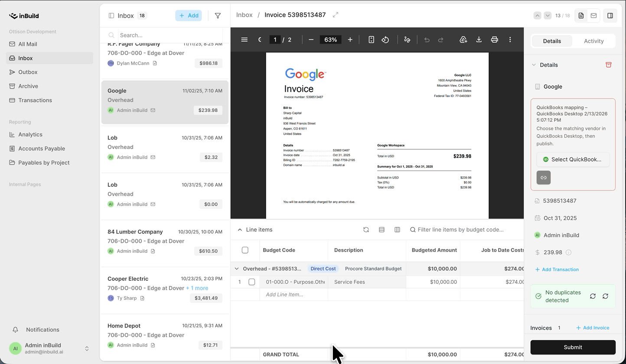Open Payables by Project report
626x364 pixels.
click(x=49, y=162)
